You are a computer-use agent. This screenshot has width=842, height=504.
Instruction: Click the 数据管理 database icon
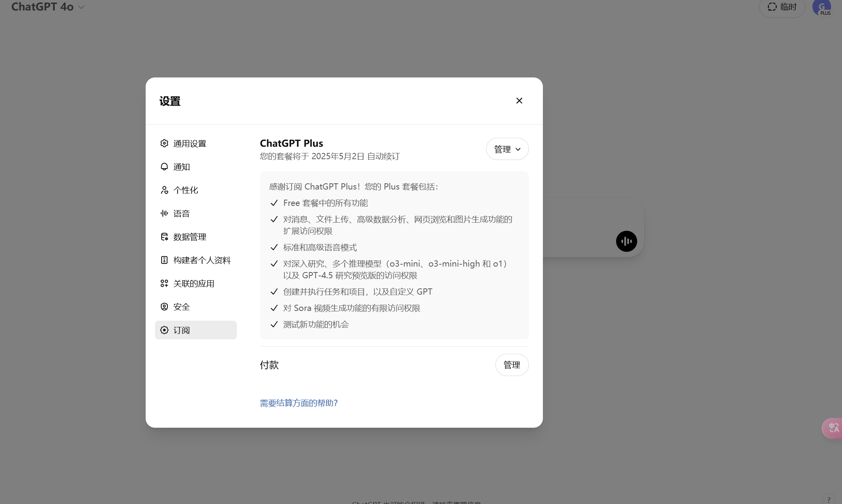click(164, 237)
